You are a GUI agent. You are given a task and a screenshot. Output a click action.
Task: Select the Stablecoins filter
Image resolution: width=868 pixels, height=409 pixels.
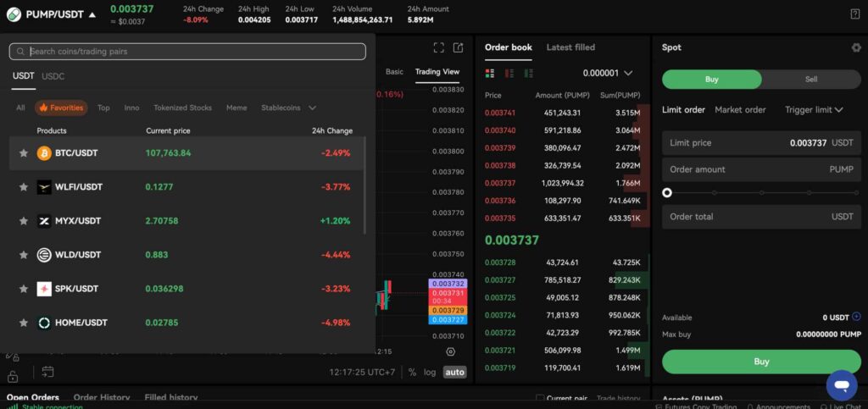point(282,108)
